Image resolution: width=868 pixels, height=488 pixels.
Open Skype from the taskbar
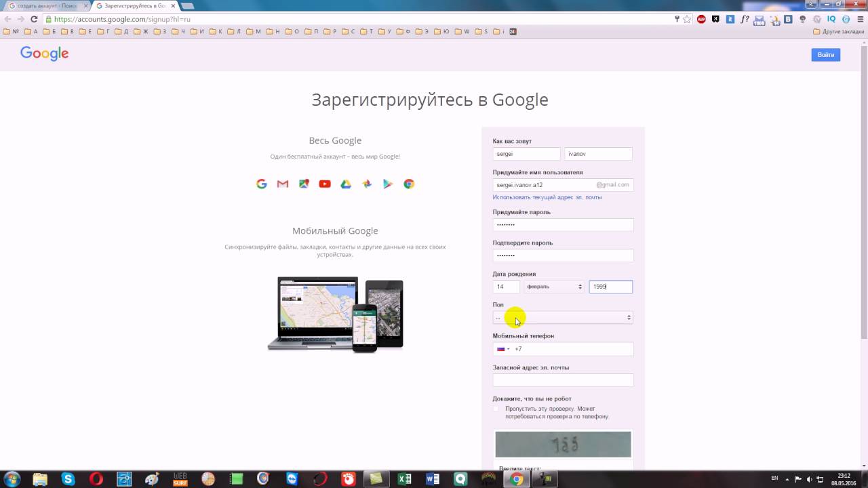tap(68, 479)
